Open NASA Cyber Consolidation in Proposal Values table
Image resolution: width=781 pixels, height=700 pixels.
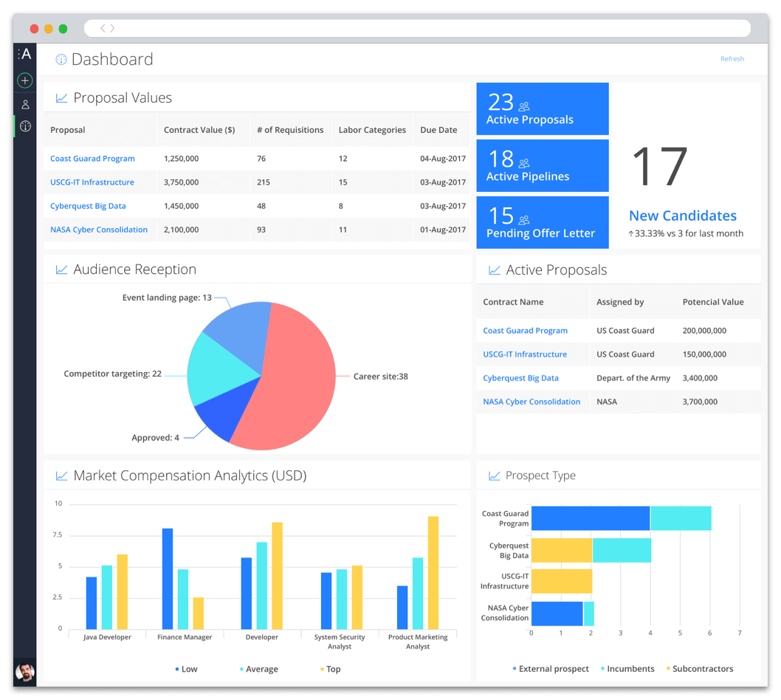tap(99, 230)
